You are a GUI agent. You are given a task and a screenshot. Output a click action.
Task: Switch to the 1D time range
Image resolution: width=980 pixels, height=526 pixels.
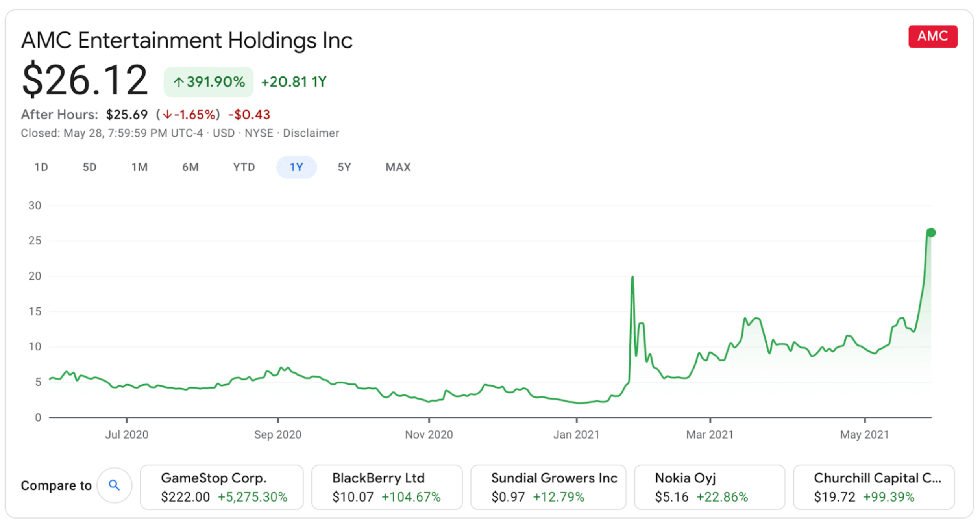point(41,167)
